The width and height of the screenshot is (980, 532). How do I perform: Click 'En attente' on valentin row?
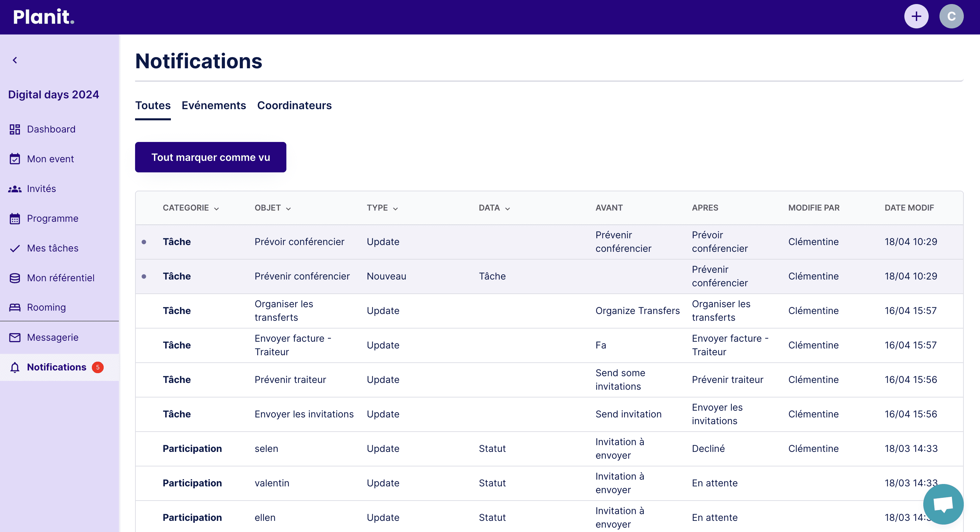[715, 483]
